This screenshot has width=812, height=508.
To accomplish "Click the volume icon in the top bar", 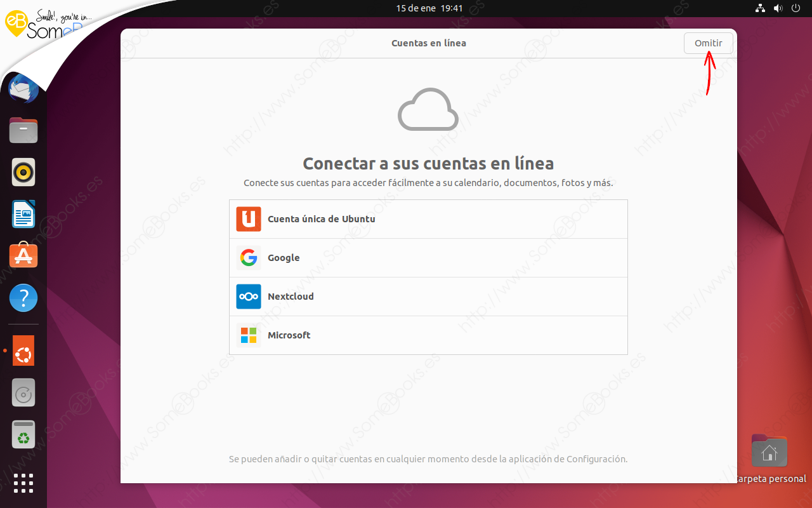I will (778, 8).
